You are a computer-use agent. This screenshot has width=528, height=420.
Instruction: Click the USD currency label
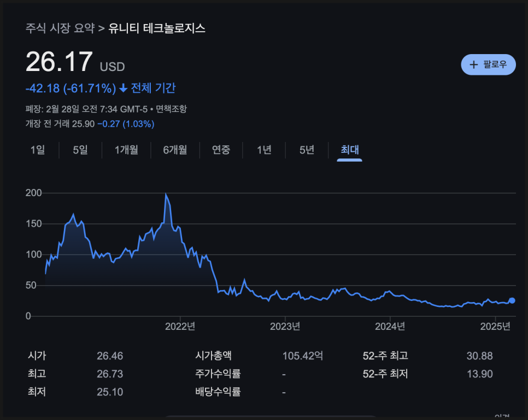point(112,67)
